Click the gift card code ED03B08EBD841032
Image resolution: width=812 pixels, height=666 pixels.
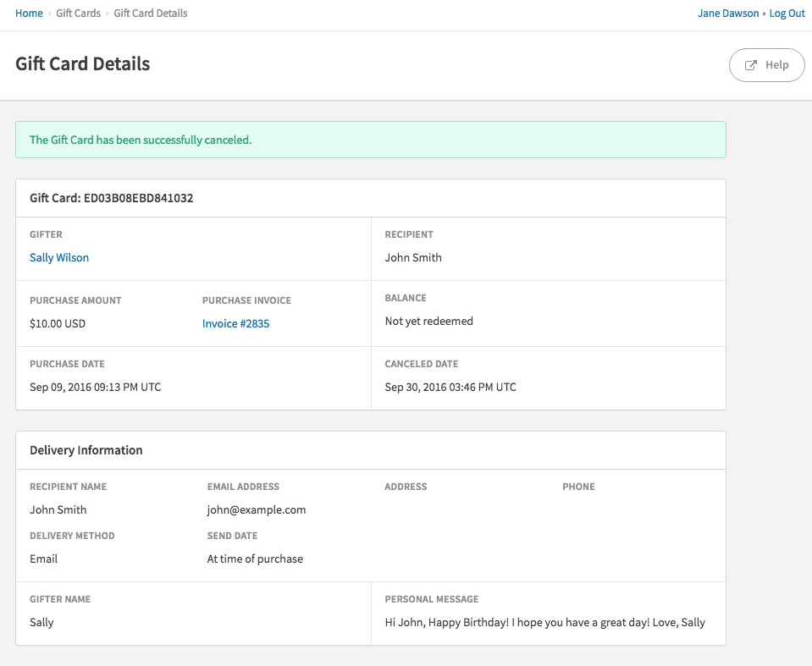tap(138, 198)
